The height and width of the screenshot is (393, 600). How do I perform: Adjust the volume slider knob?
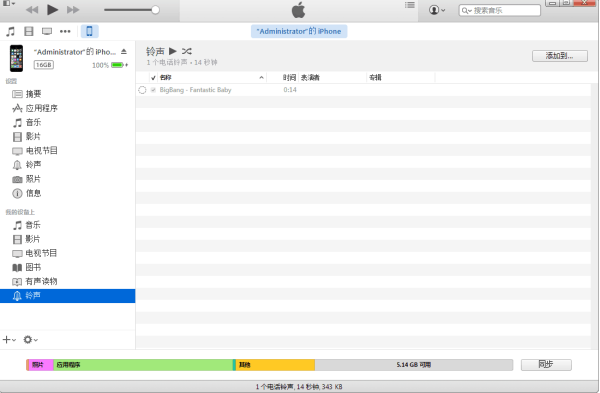coord(155,10)
